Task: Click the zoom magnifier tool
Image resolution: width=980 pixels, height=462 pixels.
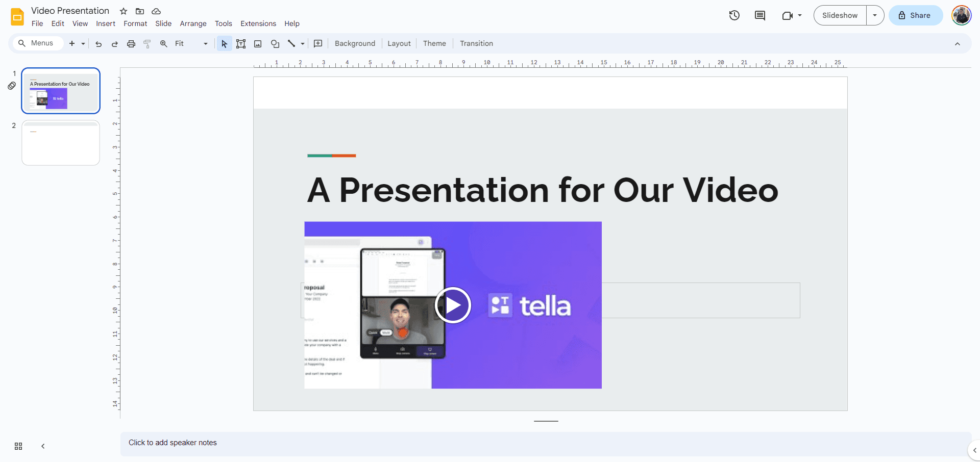Action: click(x=164, y=44)
